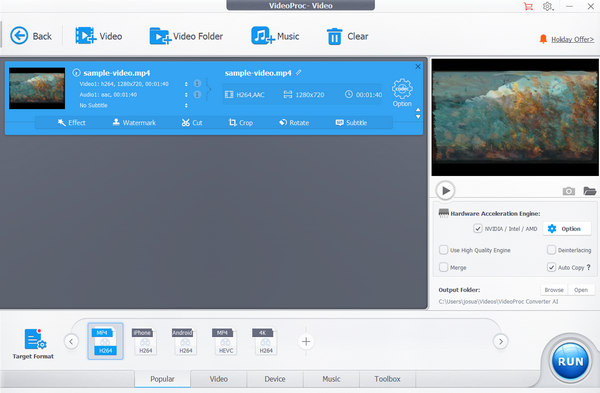
Task: Open the settings gear in title bar
Action: (548, 6)
